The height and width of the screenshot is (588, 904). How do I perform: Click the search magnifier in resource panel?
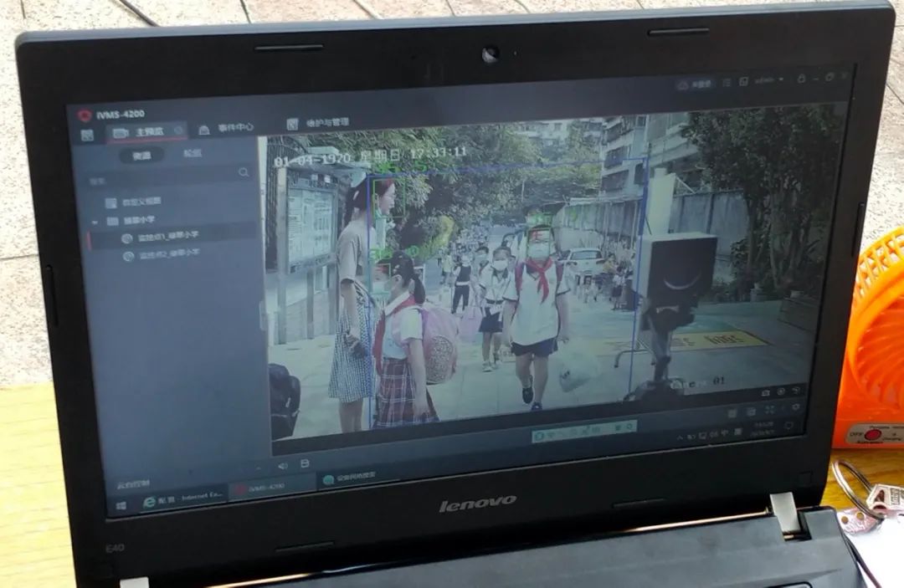244,172
